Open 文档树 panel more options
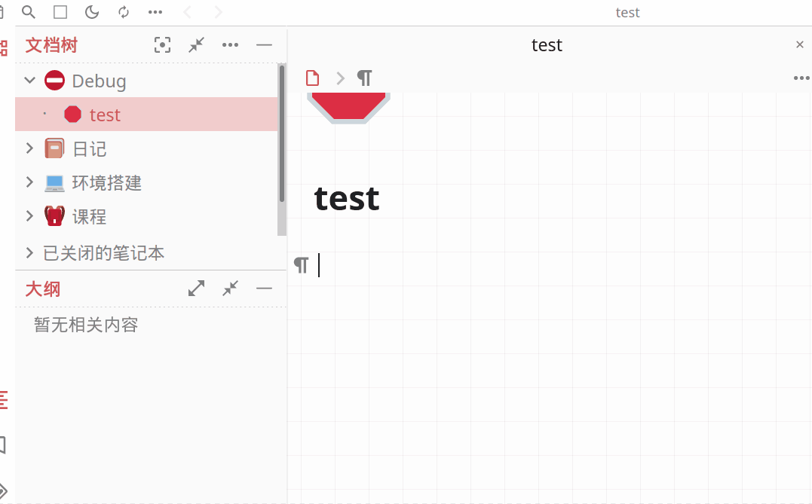The image size is (812, 504). point(230,45)
